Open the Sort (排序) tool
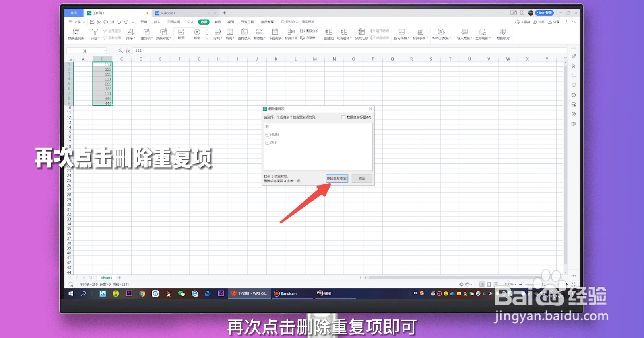The image size is (644, 338). pos(130,34)
